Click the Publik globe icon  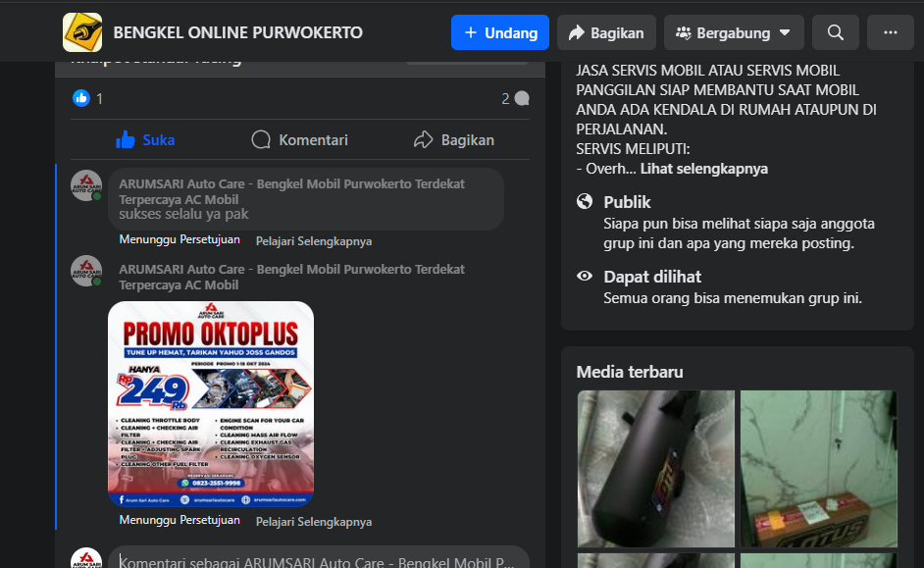pyautogui.click(x=585, y=201)
